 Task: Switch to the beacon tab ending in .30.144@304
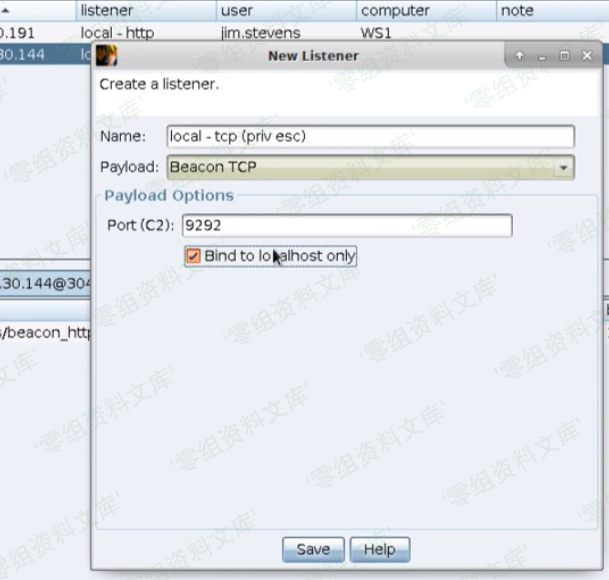click(x=45, y=284)
